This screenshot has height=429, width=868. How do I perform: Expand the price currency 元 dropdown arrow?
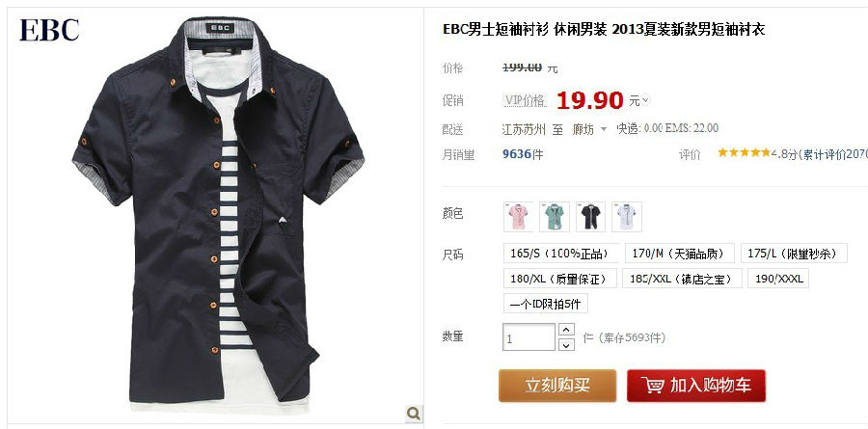pos(645,101)
